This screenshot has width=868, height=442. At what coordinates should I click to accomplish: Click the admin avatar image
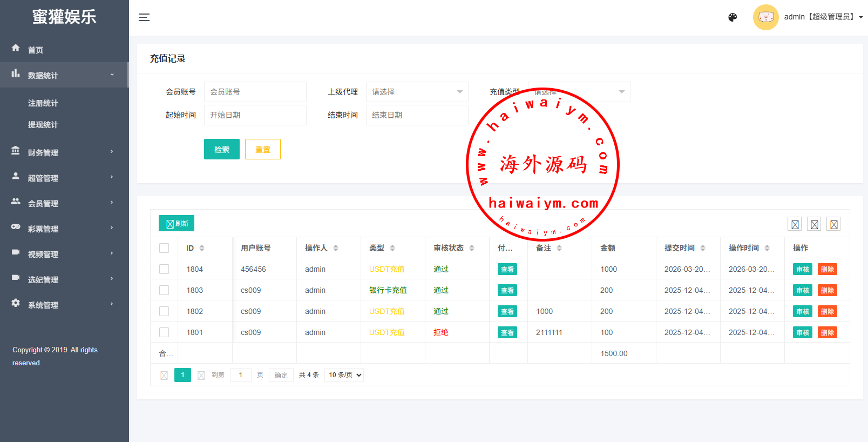point(765,17)
